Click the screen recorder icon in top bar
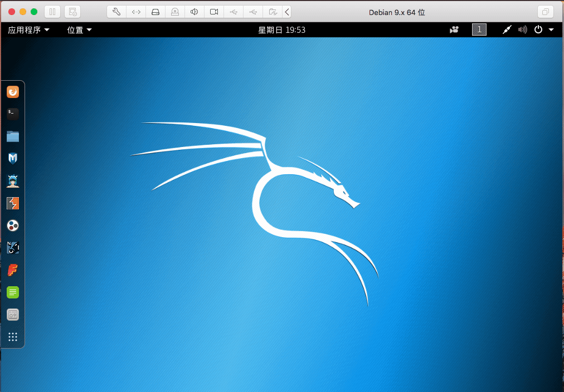 coord(454,30)
